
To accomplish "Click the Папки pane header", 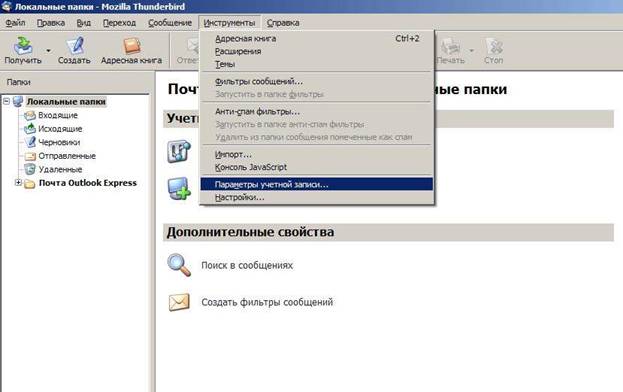I will click(75, 82).
